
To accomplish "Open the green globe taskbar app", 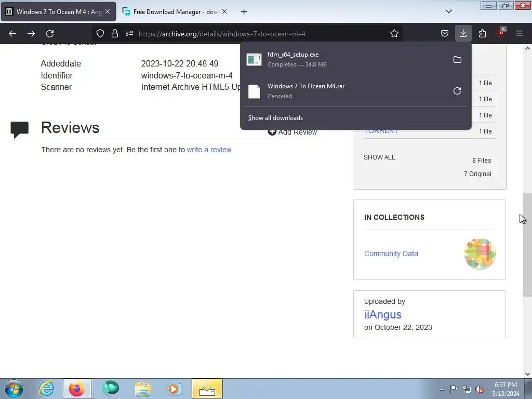I will (111, 389).
